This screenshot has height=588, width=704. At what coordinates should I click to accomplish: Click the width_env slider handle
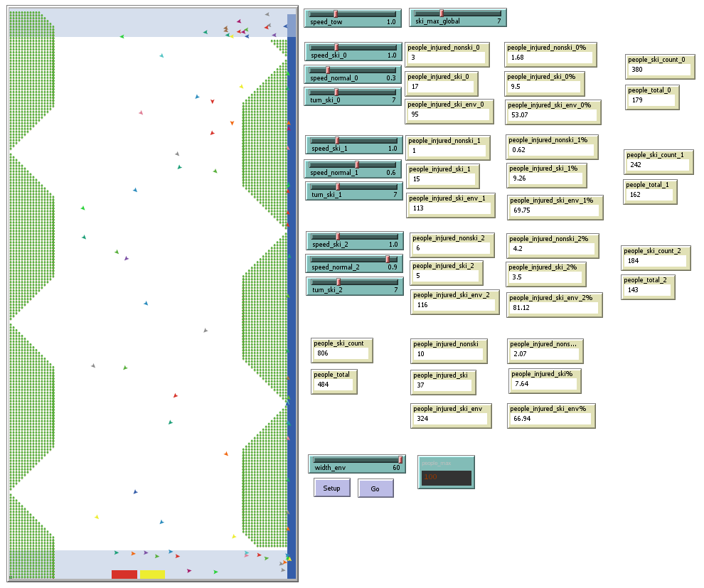click(x=400, y=459)
